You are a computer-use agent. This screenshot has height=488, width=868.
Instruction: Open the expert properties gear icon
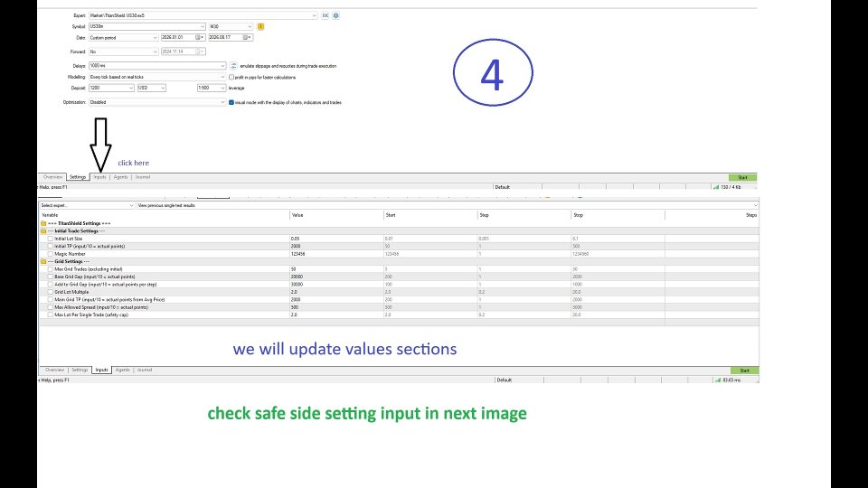pyautogui.click(x=336, y=15)
